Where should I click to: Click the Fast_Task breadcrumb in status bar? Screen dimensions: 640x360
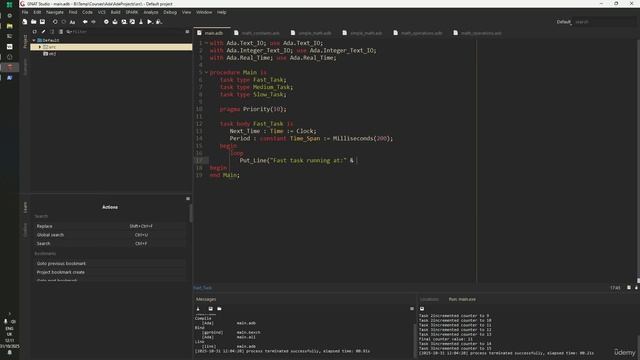tap(202, 288)
